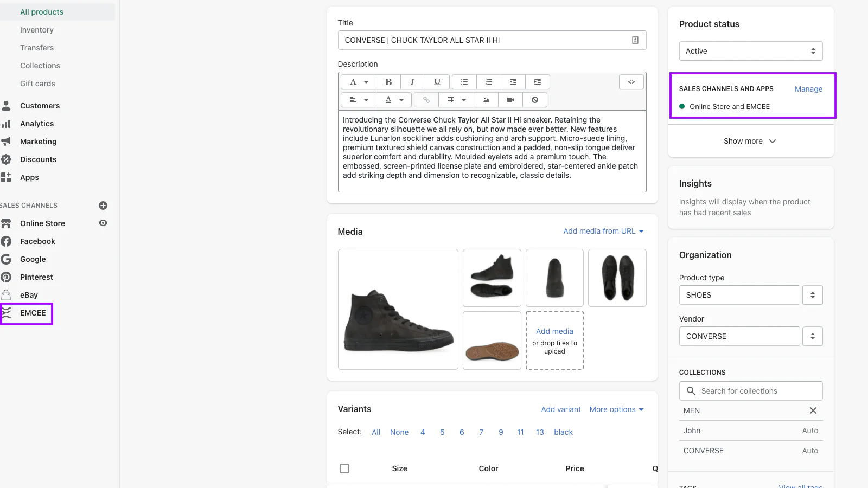Open Inventory in the sidebar
This screenshot has height=488, width=868.
[x=37, y=30]
